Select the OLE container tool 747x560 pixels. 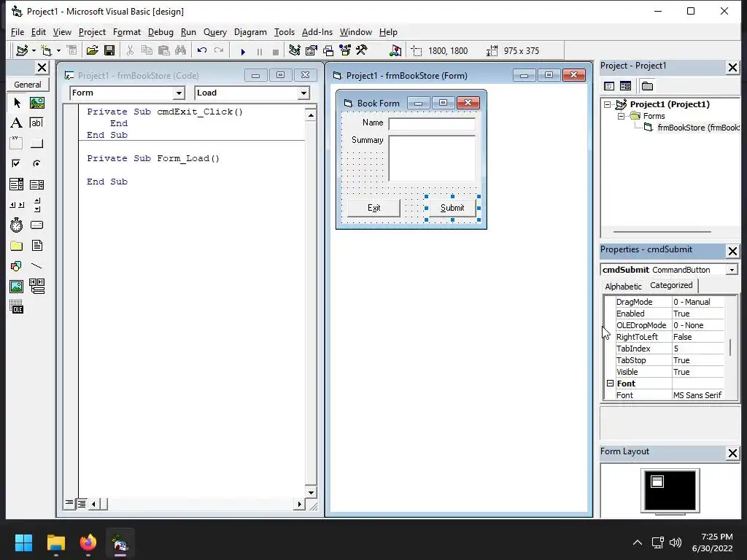point(16,307)
